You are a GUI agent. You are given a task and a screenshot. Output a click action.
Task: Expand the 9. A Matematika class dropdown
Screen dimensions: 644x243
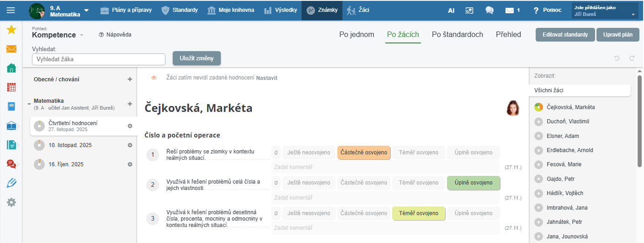86,10
